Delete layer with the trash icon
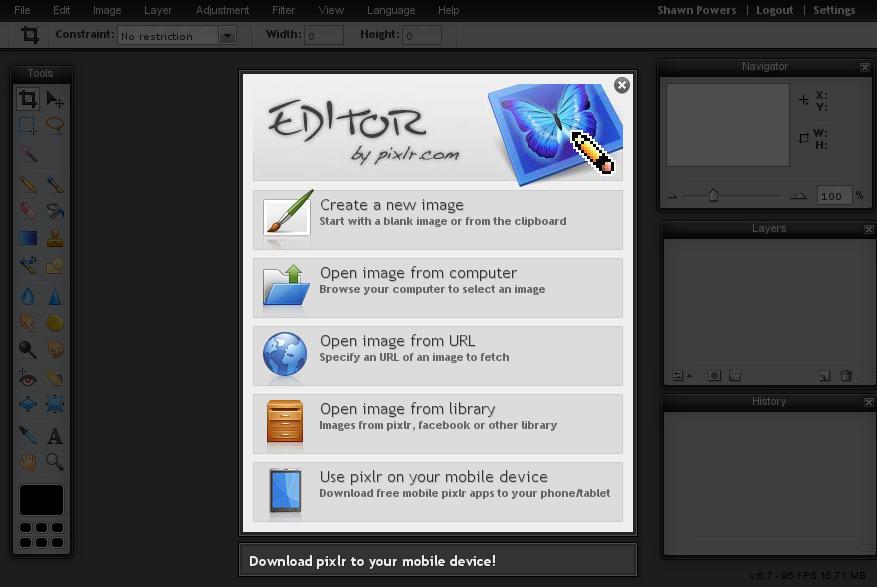 point(846,376)
